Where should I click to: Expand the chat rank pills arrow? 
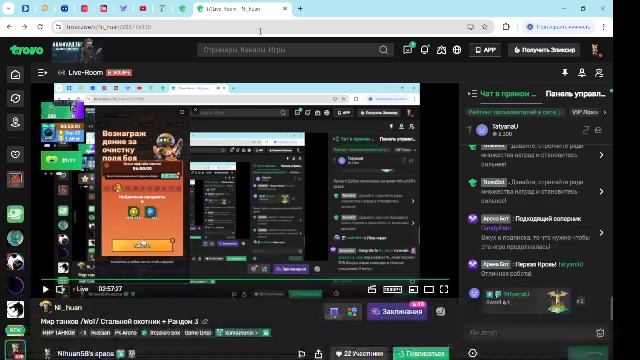pyautogui.click(x=605, y=112)
